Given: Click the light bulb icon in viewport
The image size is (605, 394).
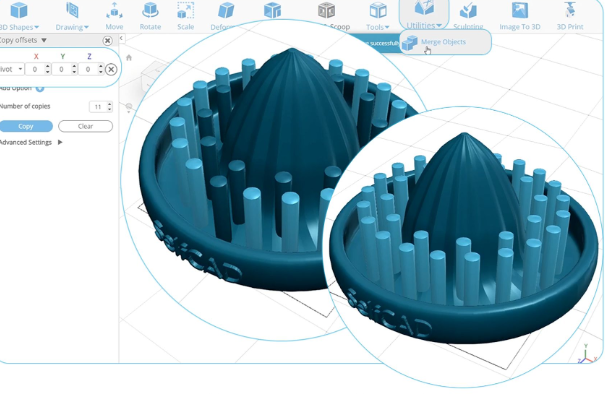Looking at the screenshot, I should (x=129, y=107).
